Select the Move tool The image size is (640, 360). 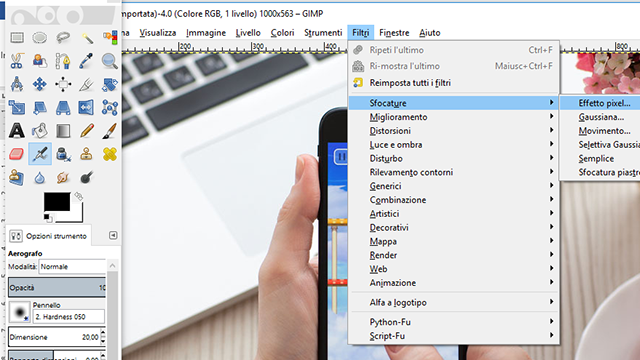pos(40,84)
